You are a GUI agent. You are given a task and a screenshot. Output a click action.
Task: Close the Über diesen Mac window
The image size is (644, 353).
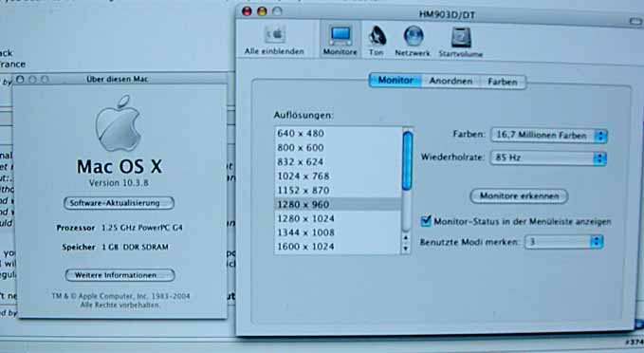click(x=20, y=79)
